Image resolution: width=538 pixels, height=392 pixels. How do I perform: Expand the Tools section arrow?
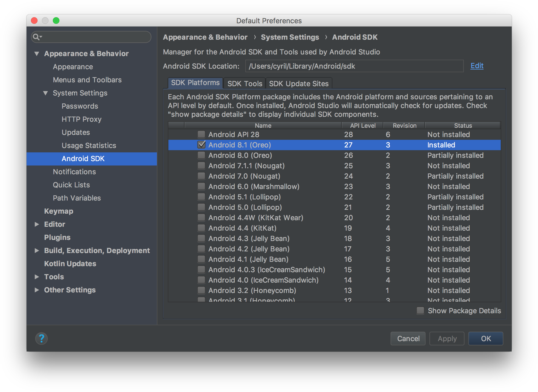click(37, 277)
